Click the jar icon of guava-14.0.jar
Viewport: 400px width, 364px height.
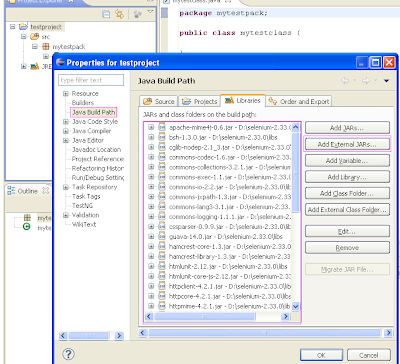click(162, 236)
